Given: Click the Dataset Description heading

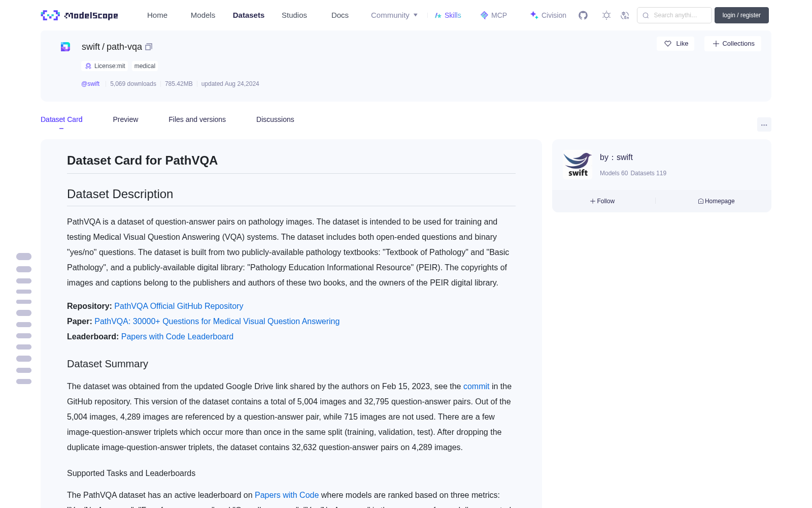Looking at the screenshot, I should (120, 194).
